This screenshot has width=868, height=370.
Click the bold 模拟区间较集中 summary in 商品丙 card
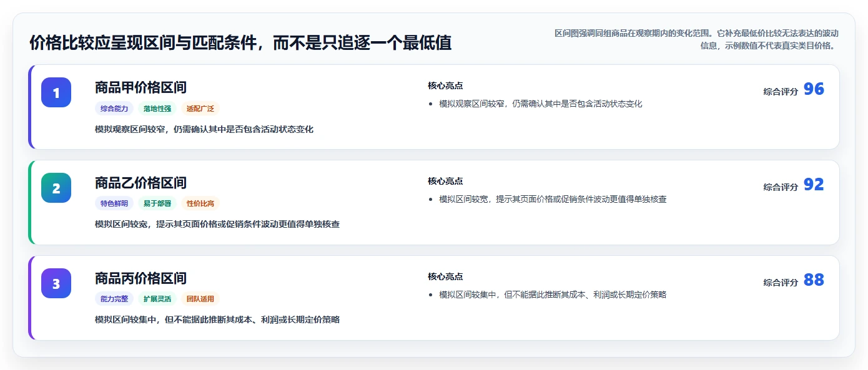[x=217, y=319]
